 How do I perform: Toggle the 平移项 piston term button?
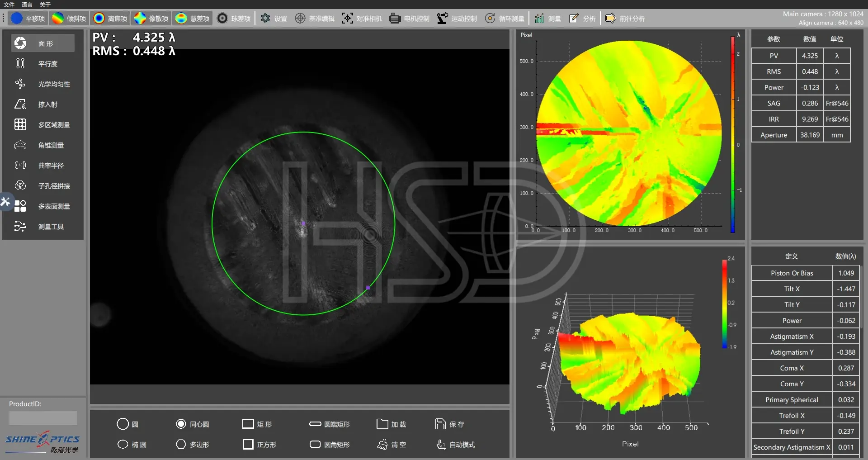coord(28,19)
